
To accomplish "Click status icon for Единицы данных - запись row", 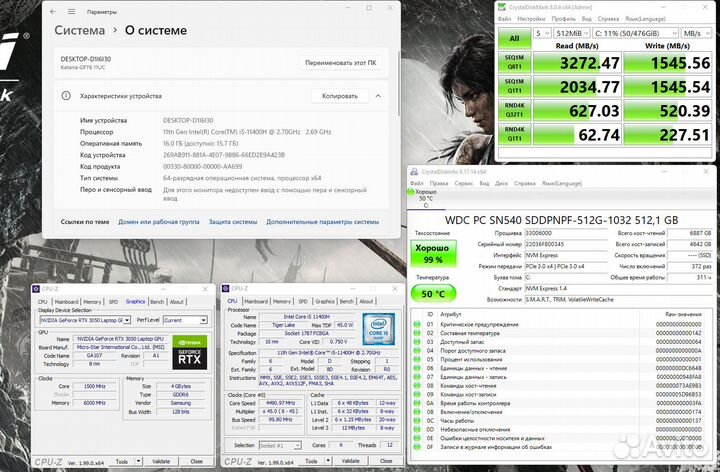I will click(417, 376).
